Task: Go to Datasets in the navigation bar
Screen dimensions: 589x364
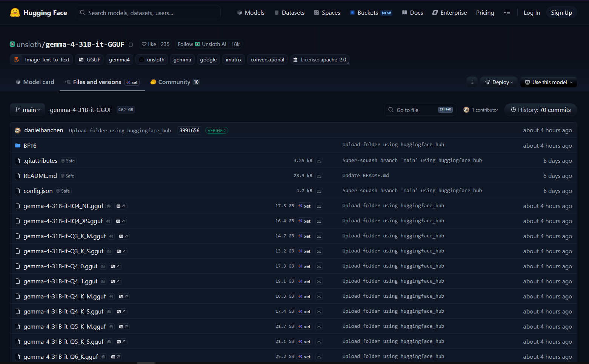Action: click(289, 12)
